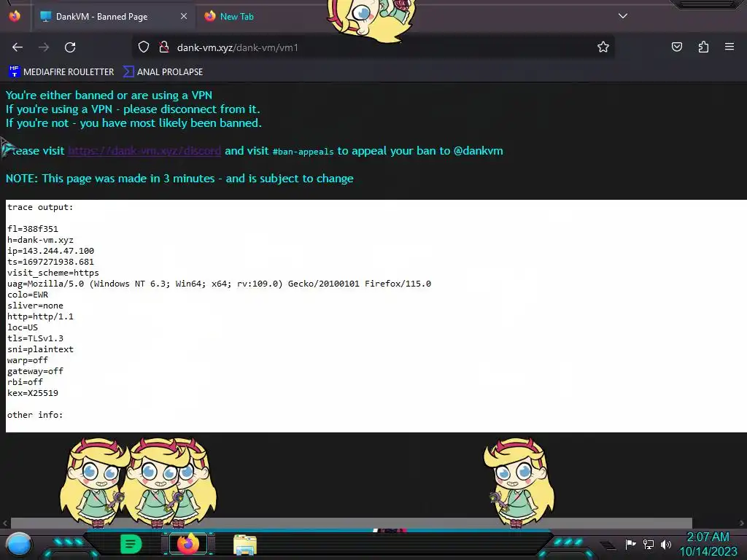Image resolution: width=747 pixels, height=560 pixels.
Task: Open the Extensions puzzle icon
Action: 703,47
